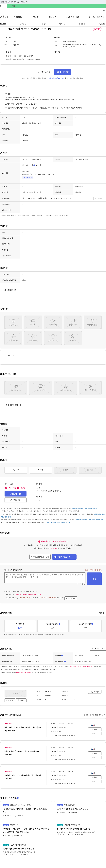
Task: Click 요약보기 for 세척팀 posting
Action: click(95, 753)
